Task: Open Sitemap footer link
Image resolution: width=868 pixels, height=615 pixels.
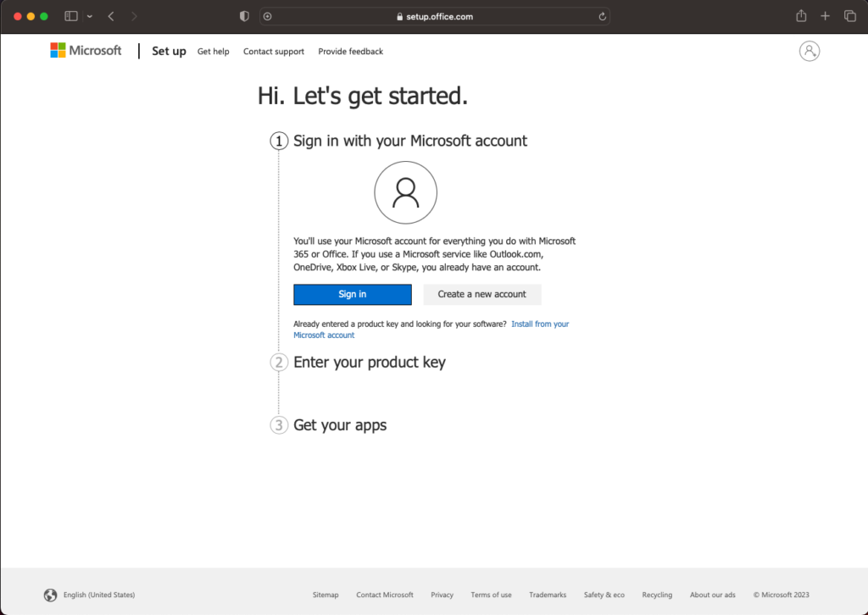Action: 325,595
